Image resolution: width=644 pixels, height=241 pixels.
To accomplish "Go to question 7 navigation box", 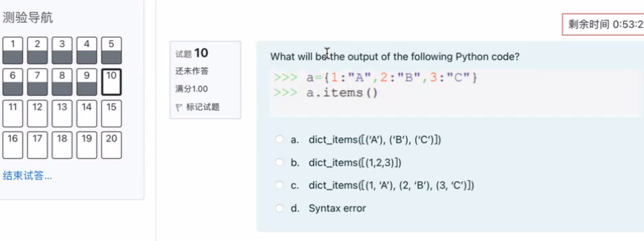I will pyautogui.click(x=38, y=82).
